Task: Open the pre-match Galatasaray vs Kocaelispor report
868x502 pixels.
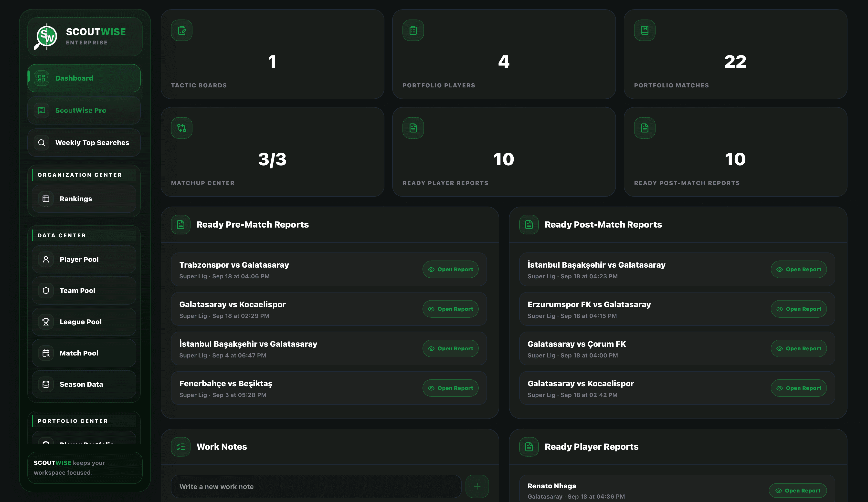Action: click(451, 309)
